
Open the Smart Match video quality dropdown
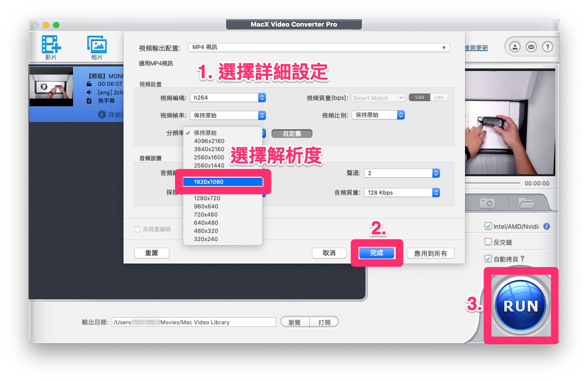(x=378, y=98)
